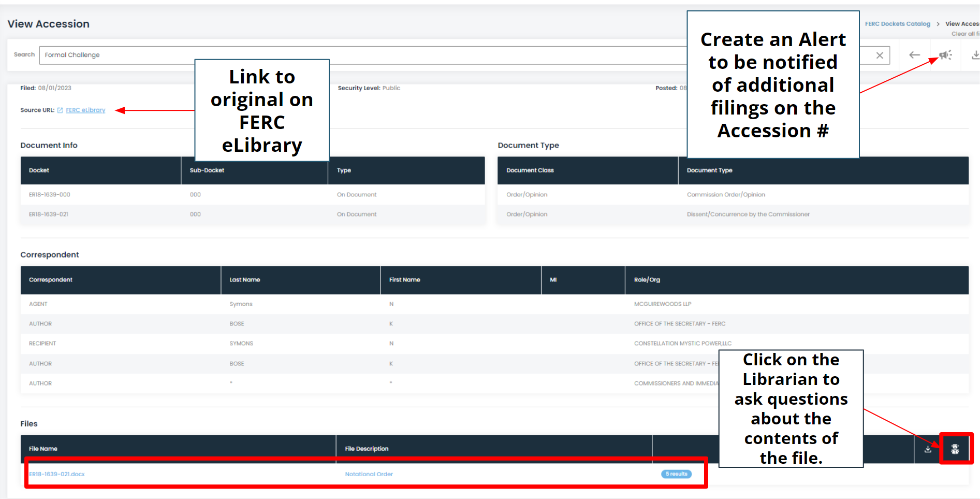
Task: Click the Correspondent column header
Action: [x=121, y=280]
